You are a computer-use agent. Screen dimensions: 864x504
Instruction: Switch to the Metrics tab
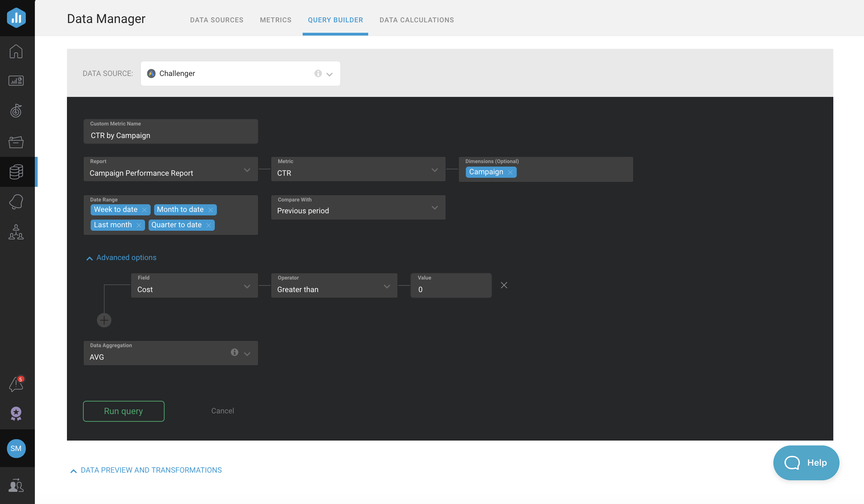[x=275, y=20]
